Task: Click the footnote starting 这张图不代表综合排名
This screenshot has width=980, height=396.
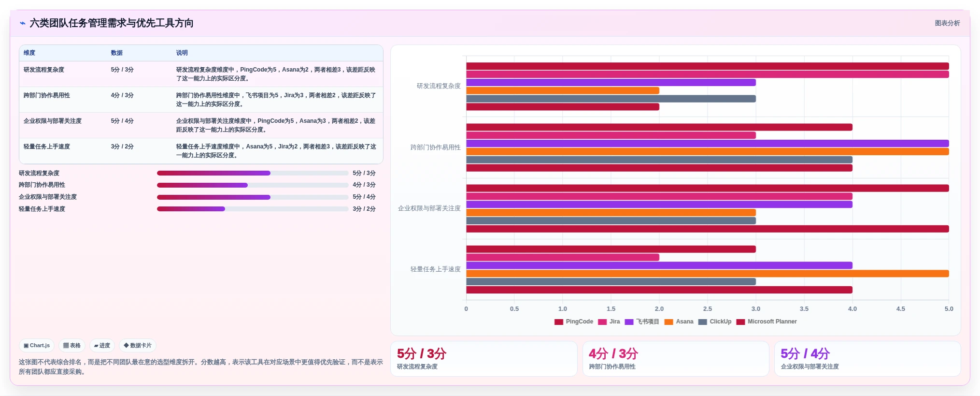Action: [201, 367]
